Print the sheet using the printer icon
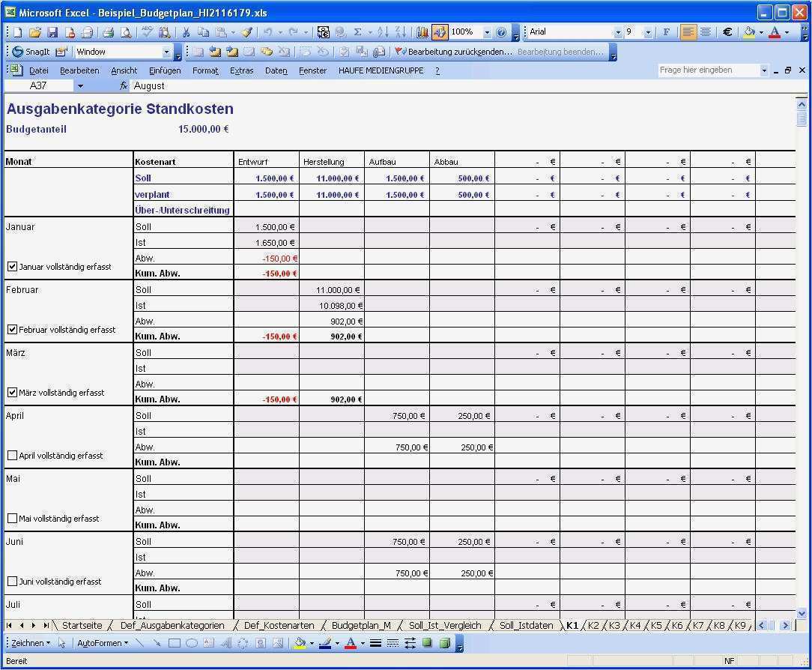Image resolution: width=812 pixels, height=670 pixels. tap(108, 32)
